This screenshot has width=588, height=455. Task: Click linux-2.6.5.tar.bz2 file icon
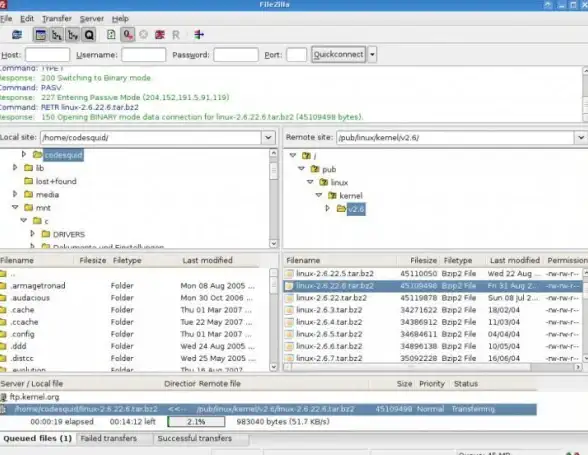click(x=289, y=334)
